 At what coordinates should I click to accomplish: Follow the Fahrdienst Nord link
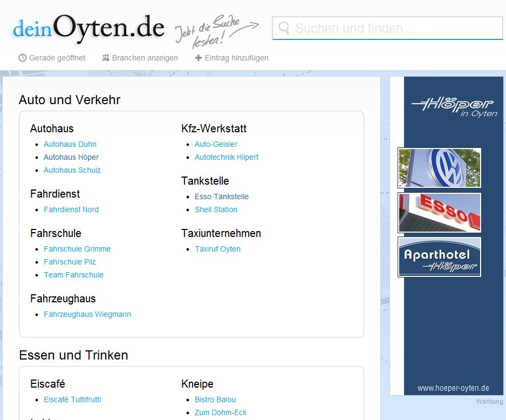(x=71, y=209)
